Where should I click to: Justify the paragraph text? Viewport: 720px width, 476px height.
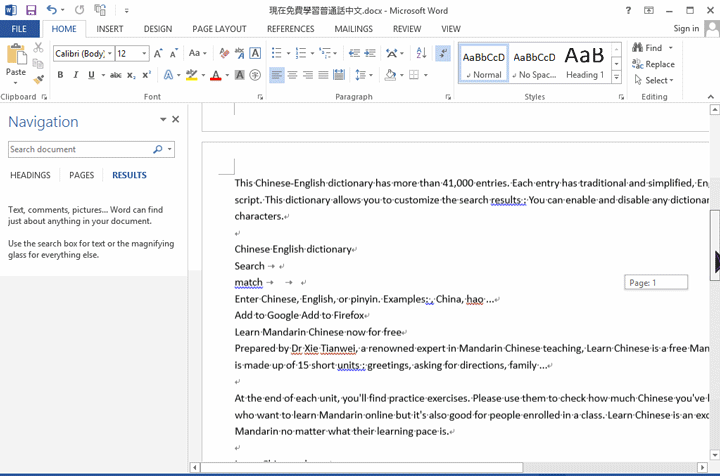(323, 75)
